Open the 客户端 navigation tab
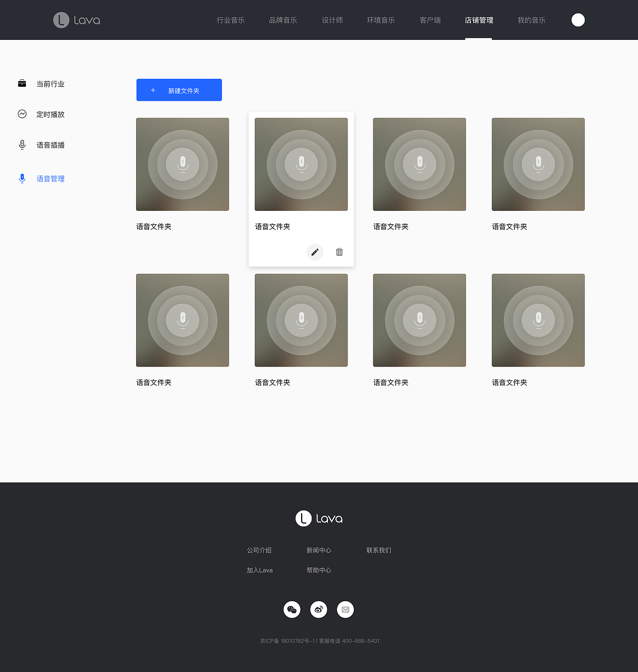Viewport: 638px width, 672px height. click(x=430, y=20)
